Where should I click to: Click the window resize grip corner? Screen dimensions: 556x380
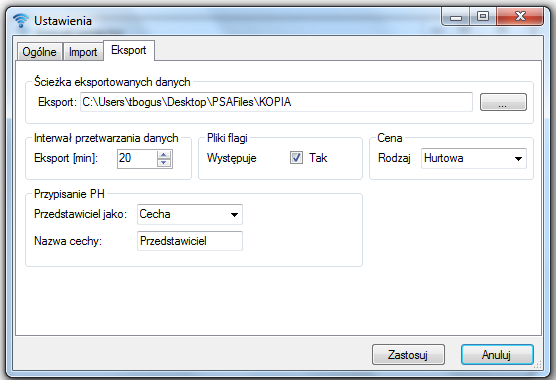[538, 364]
